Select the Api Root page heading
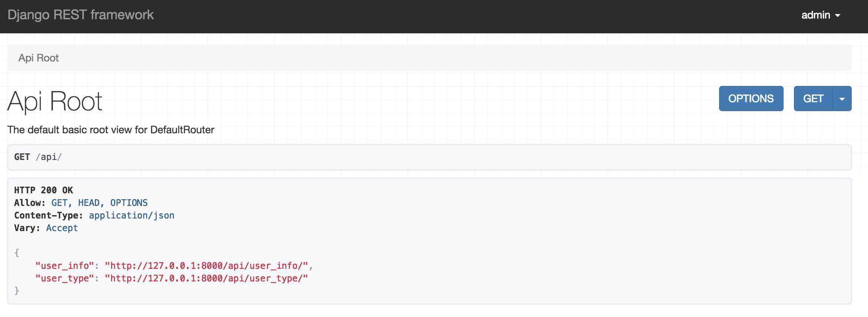 pos(55,101)
